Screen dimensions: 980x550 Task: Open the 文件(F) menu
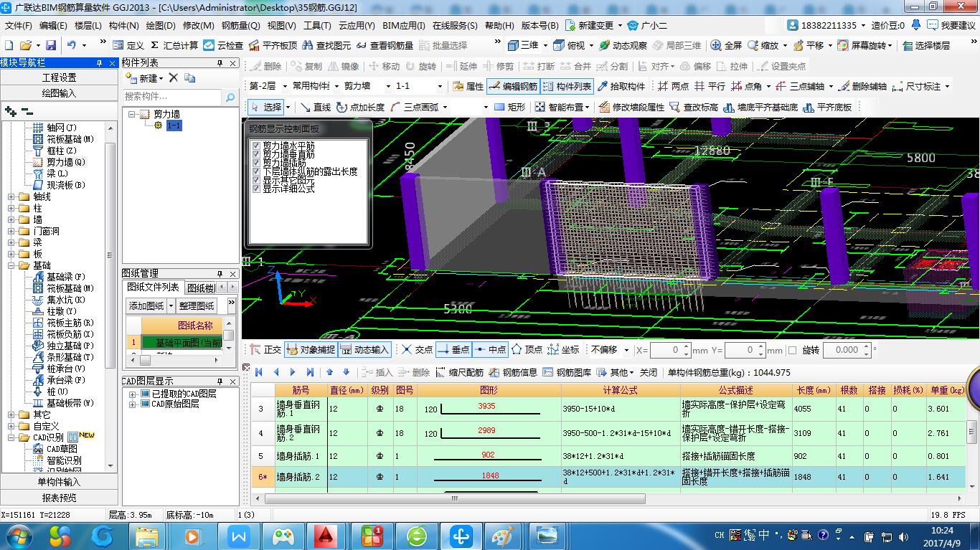click(19, 25)
